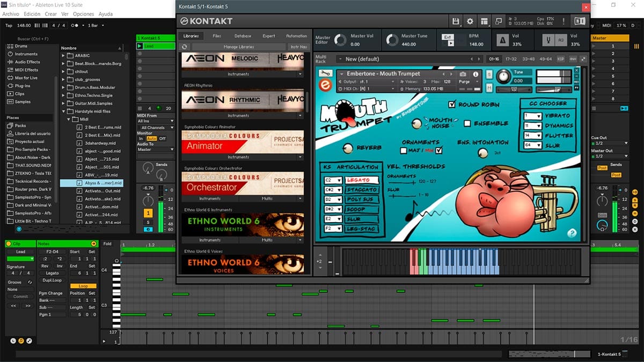Click the Plug-ins category icon in Ableton browser
The image size is (644, 362).
point(10,86)
